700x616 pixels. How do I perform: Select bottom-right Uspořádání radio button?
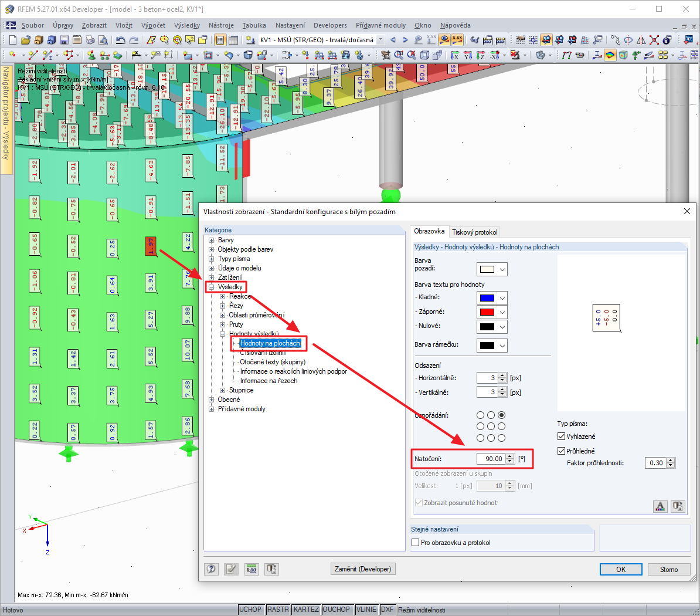pos(501,438)
